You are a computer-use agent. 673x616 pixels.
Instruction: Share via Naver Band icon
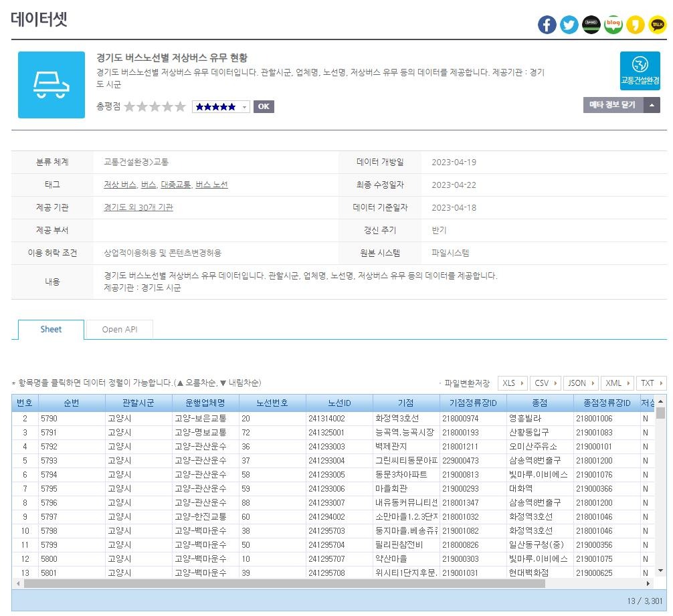pos(591,25)
